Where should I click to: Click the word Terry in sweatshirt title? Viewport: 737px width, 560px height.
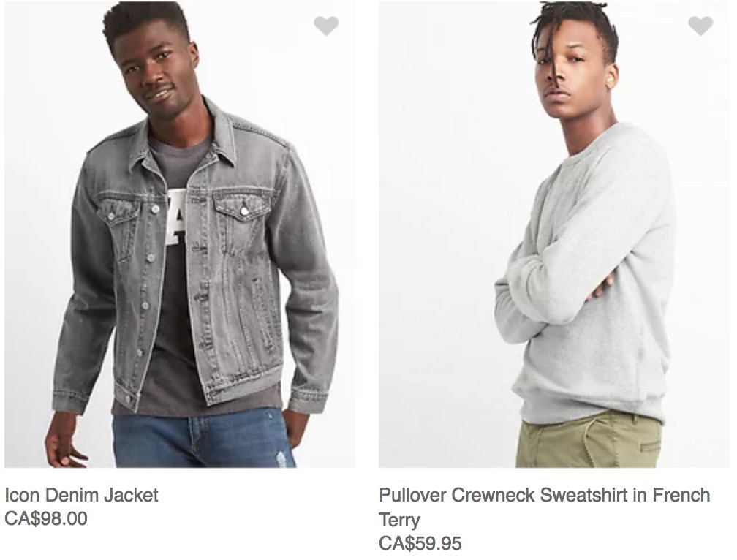tap(399, 520)
